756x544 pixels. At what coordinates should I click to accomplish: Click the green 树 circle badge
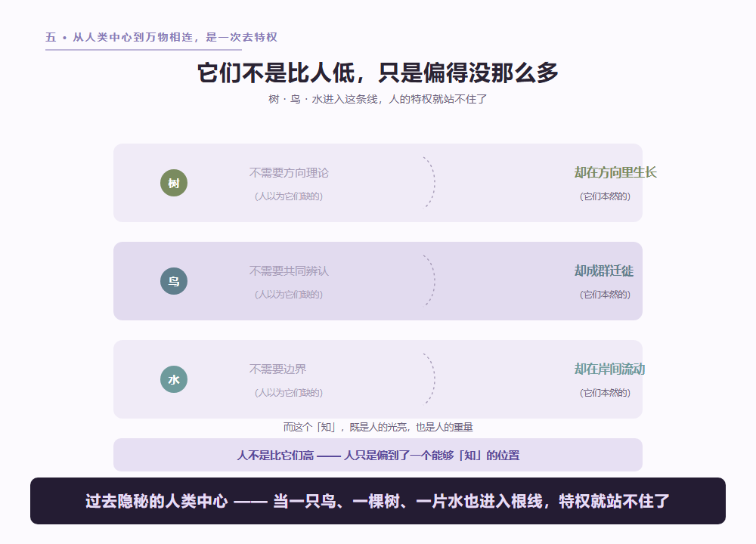pos(174,183)
